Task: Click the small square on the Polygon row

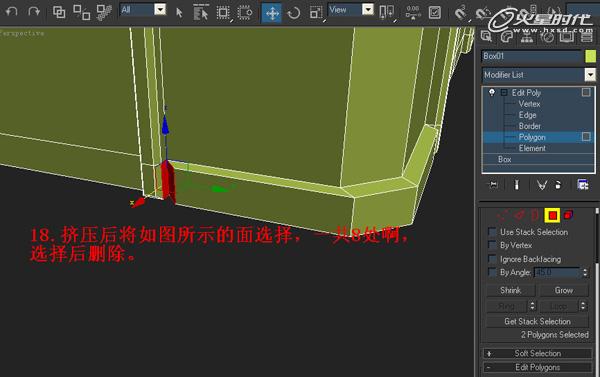Action: pyautogui.click(x=586, y=137)
